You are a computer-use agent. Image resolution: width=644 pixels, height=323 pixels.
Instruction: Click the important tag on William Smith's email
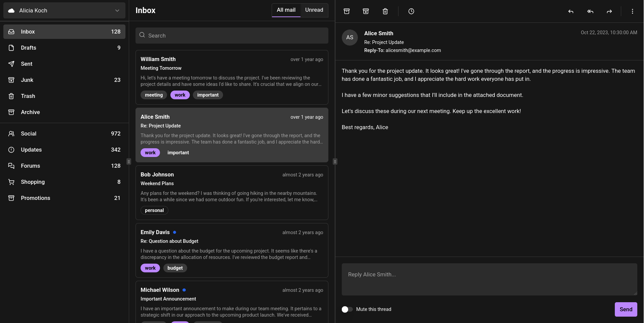pos(208,95)
